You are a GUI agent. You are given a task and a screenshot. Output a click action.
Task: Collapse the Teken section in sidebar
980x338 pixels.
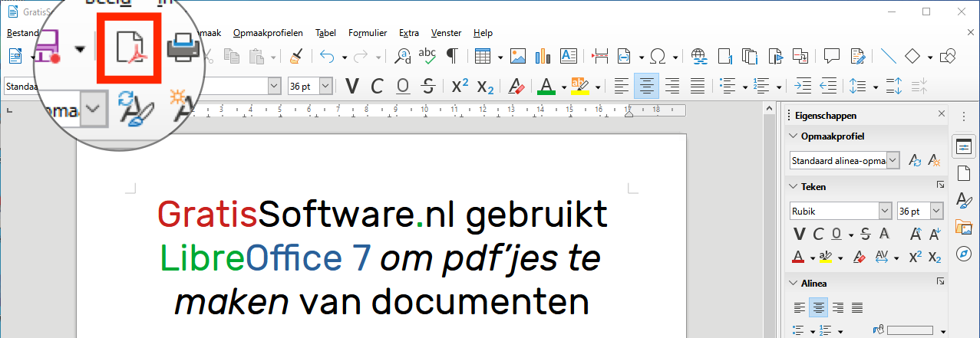(793, 186)
